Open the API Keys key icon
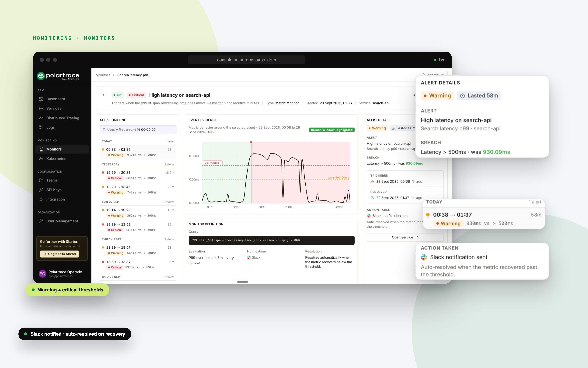 (x=41, y=190)
